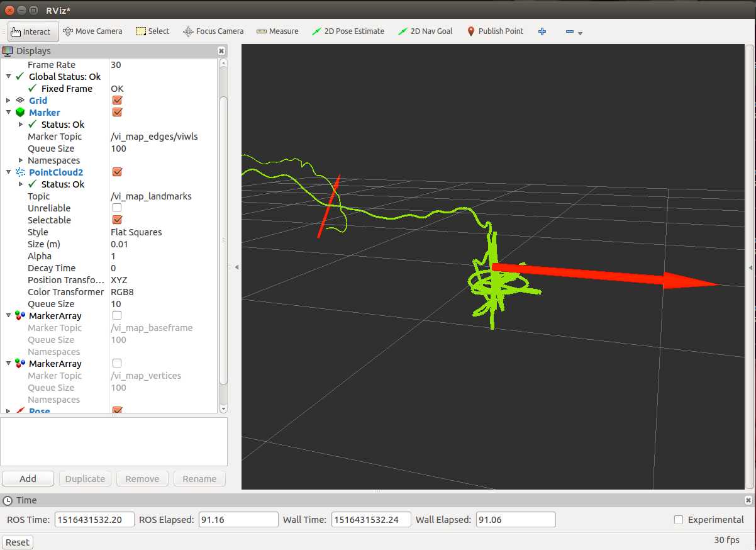Click the blue plus add-tool icon
756x550 pixels.
tap(542, 31)
